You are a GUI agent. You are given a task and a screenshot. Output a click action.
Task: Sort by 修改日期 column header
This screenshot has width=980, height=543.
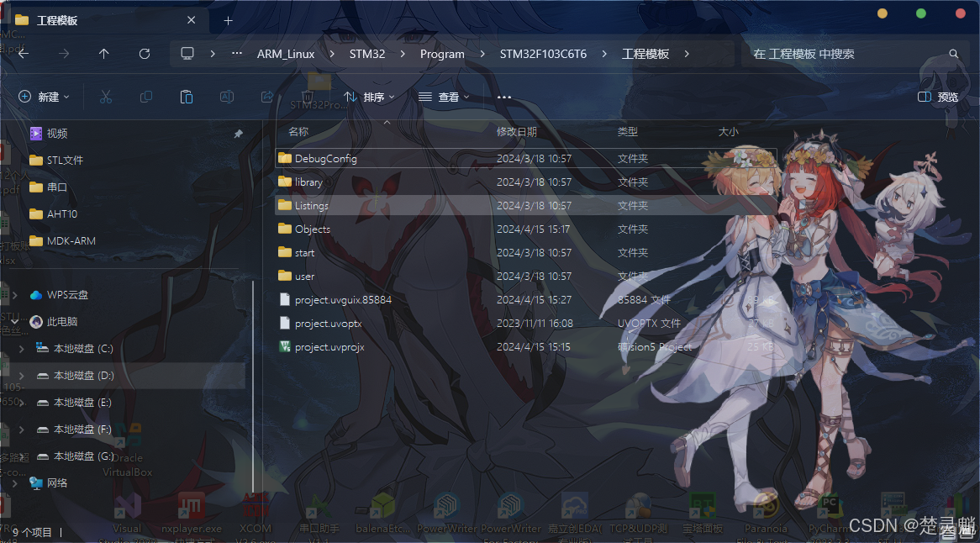516,132
